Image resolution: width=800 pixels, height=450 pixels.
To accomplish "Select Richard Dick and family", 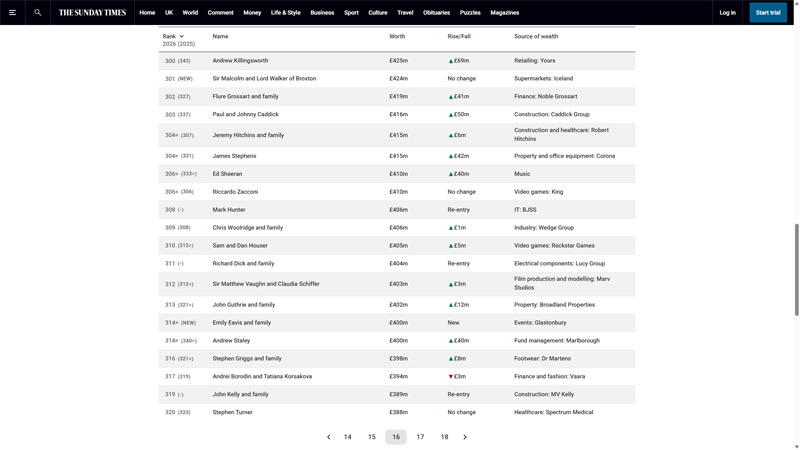I will (x=243, y=264).
